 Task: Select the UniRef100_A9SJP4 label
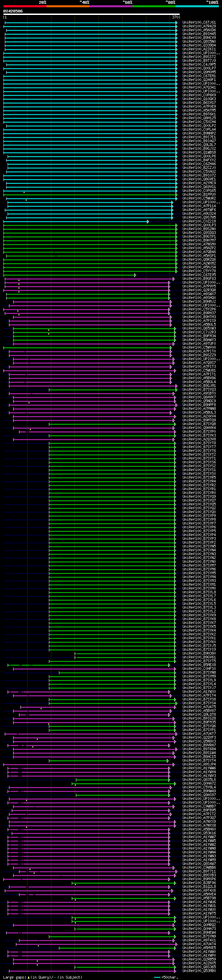point(199,765)
